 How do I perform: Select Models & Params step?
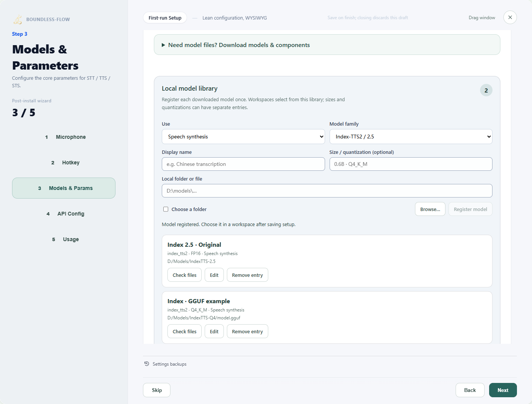pos(64,188)
